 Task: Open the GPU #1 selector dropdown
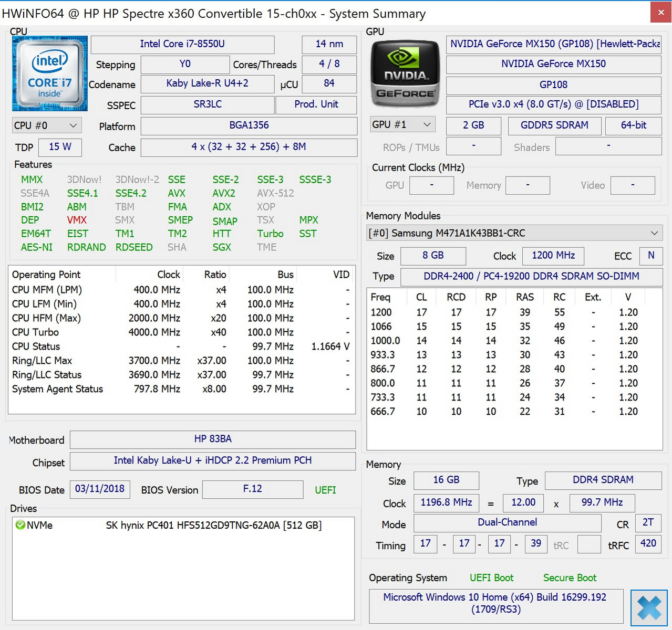click(402, 125)
